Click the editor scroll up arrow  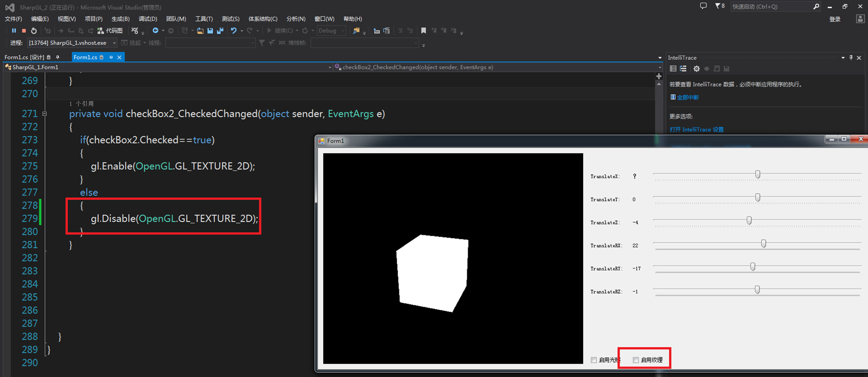(659, 84)
